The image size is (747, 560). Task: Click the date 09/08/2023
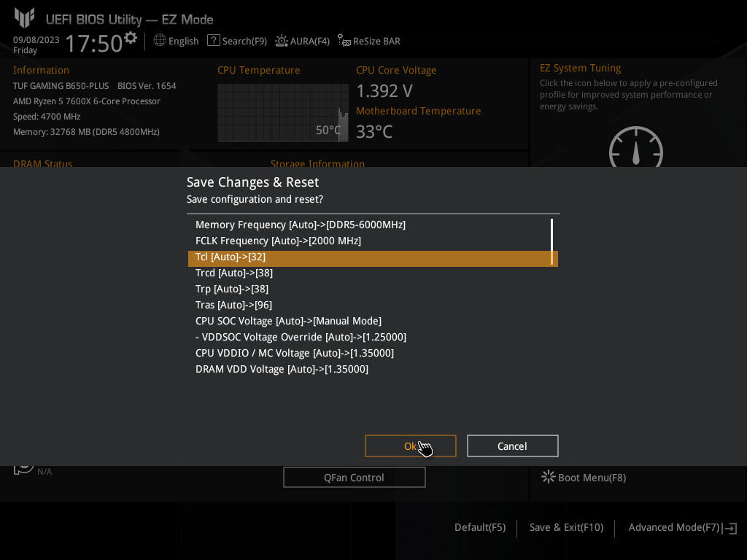[36, 39]
